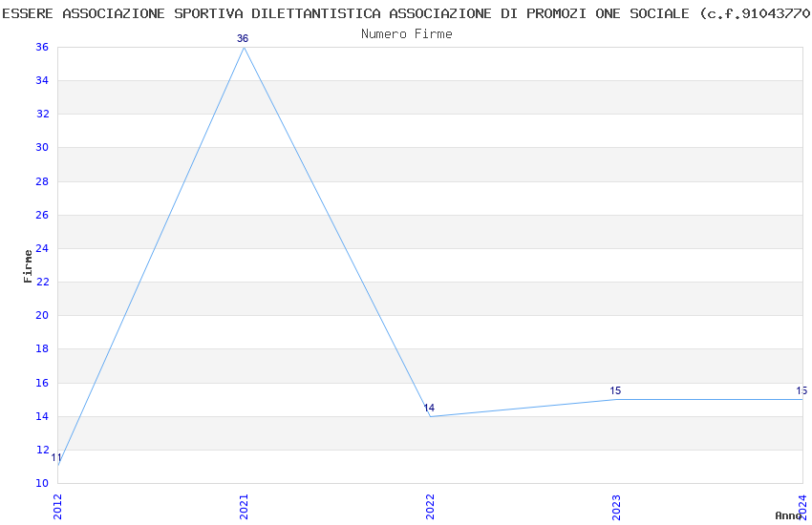Click the chart title starting 'ESSERE ASSOCIAZIONE SPORTIVA'

(407, 13)
